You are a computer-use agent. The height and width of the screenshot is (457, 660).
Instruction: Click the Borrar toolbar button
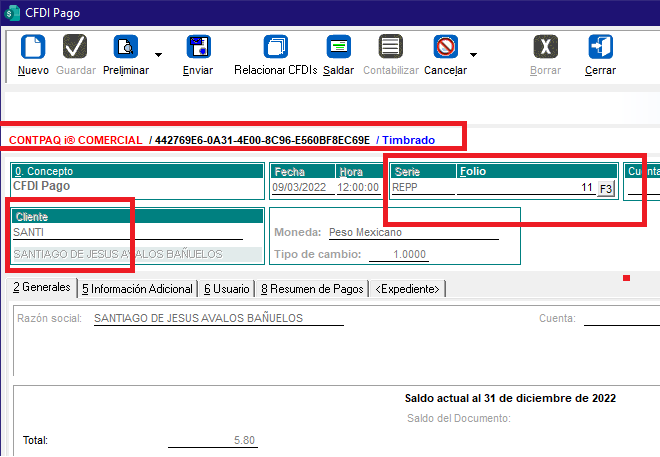(545, 48)
